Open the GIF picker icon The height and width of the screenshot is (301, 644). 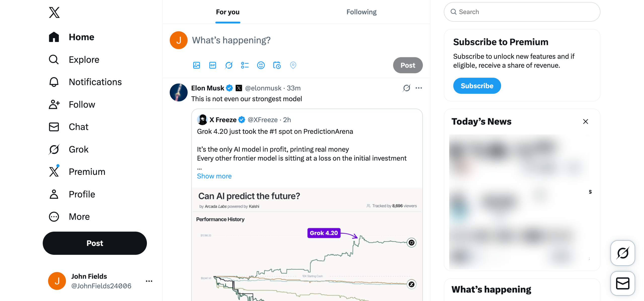[x=213, y=65]
